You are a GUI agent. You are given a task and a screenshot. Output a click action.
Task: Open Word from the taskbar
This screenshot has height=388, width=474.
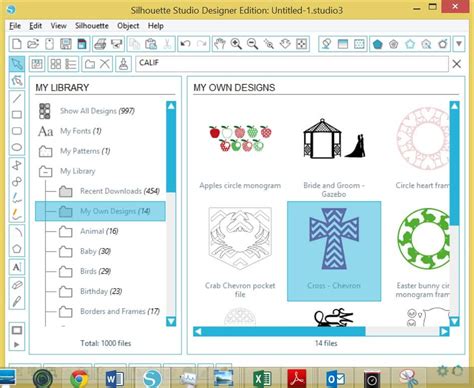115,379
